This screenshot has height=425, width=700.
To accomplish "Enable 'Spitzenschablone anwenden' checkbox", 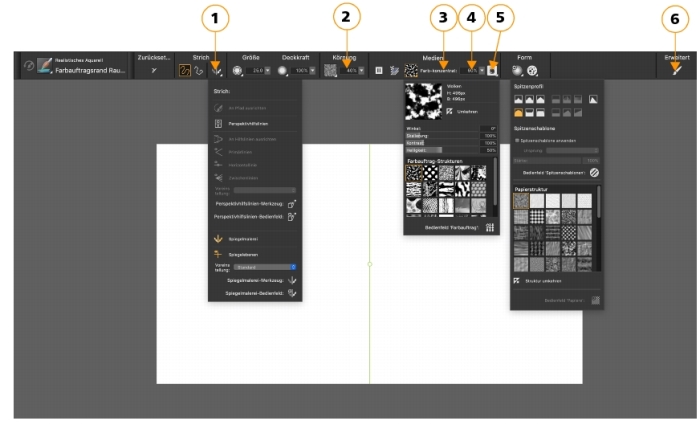I will tap(516, 141).
